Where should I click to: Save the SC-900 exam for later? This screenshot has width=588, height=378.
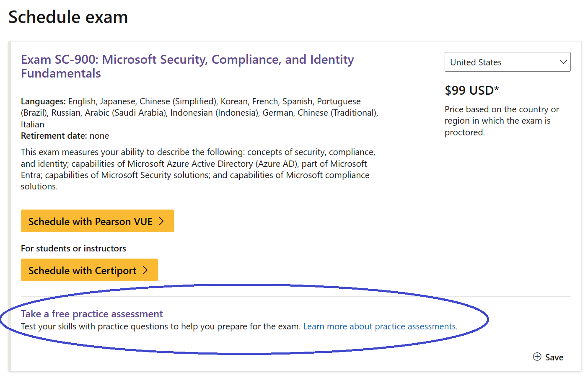(x=548, y=357)
